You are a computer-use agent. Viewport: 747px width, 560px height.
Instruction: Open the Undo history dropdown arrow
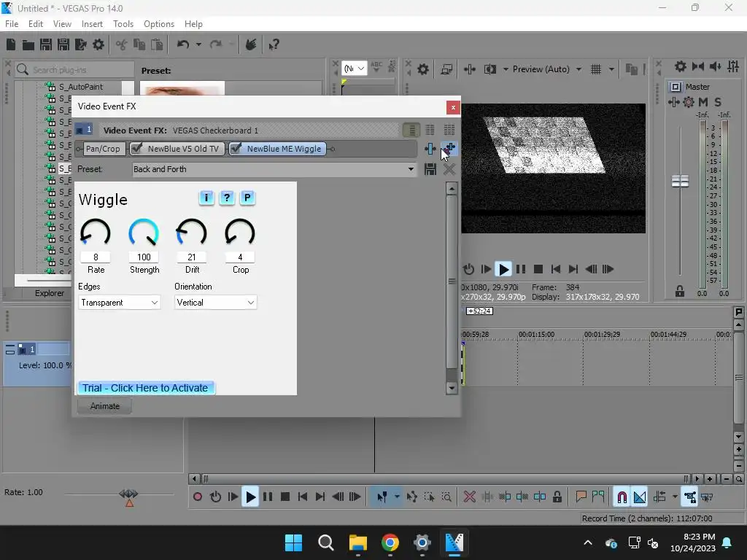point(198,44)
